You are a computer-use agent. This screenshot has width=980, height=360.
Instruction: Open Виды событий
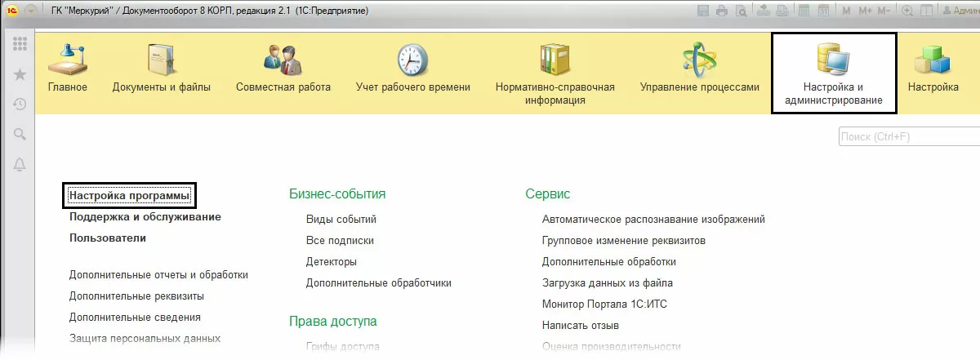(341, 219)
